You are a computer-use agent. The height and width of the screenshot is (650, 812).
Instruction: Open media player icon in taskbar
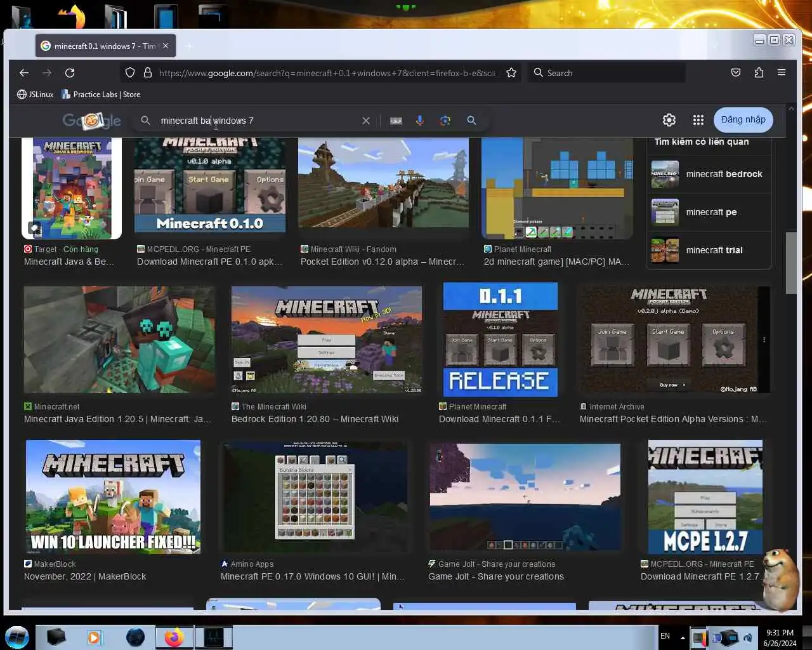click(95, 637)
